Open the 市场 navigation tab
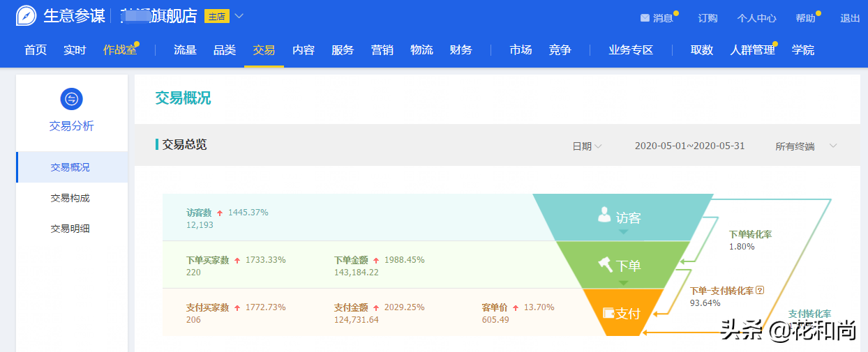 point(520,50)
